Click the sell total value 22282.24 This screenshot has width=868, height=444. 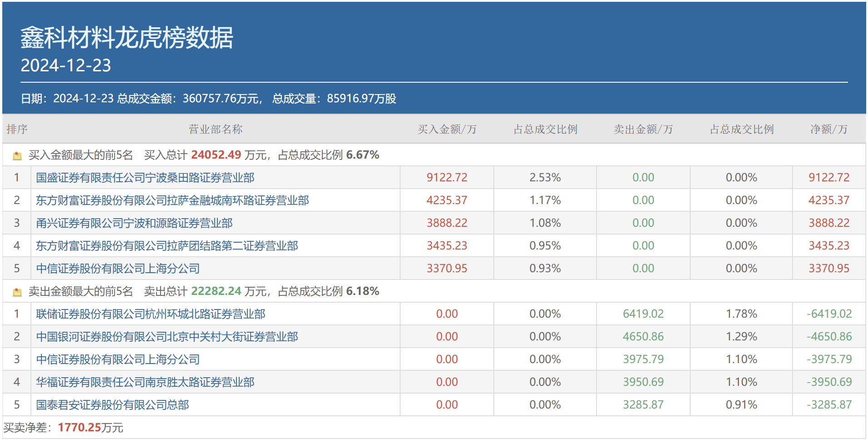click(216, 291)
